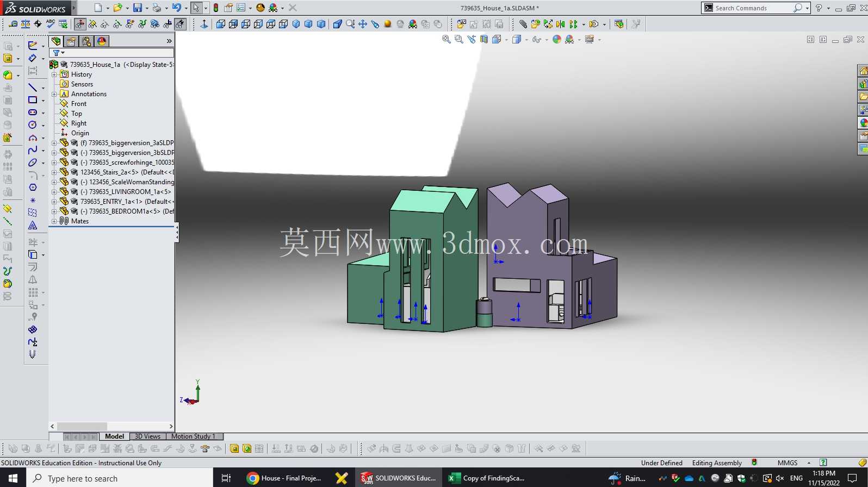The height and width of the screenshot is (487, 868).
Task: Expand the Annotations tree node
Action: (x=54, y=94)
